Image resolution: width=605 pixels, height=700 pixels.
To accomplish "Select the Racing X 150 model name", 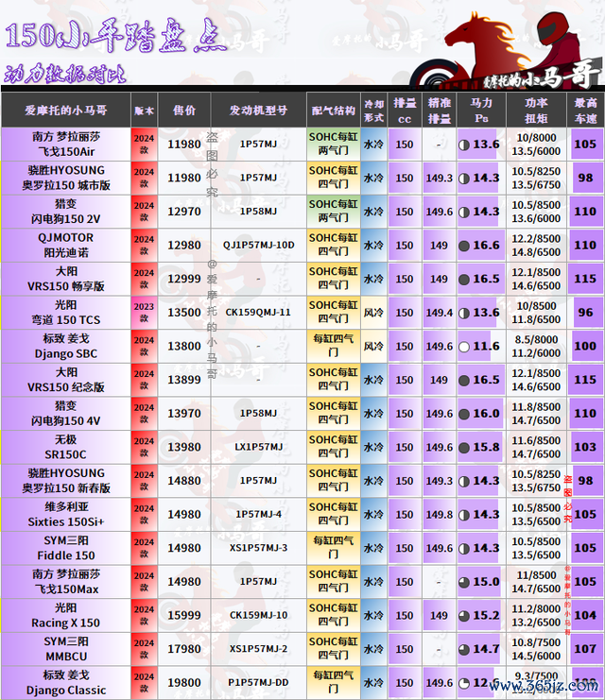I will 66,623.
